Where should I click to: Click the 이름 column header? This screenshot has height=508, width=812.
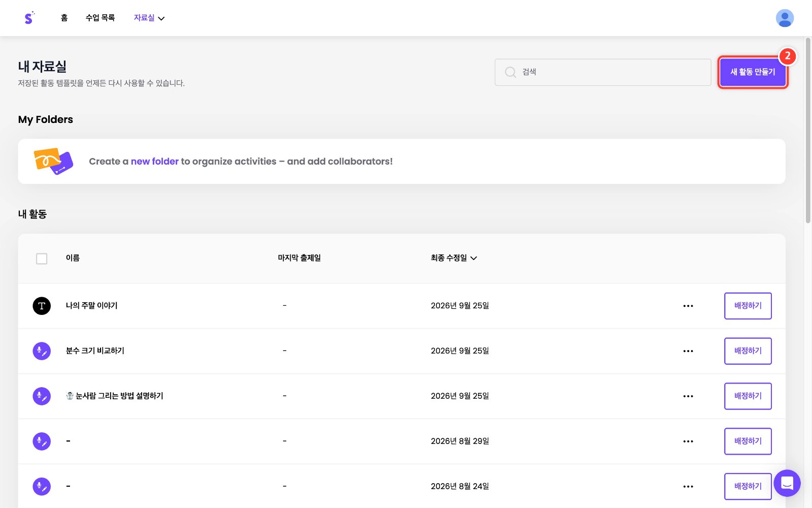(x=73, y=258)
